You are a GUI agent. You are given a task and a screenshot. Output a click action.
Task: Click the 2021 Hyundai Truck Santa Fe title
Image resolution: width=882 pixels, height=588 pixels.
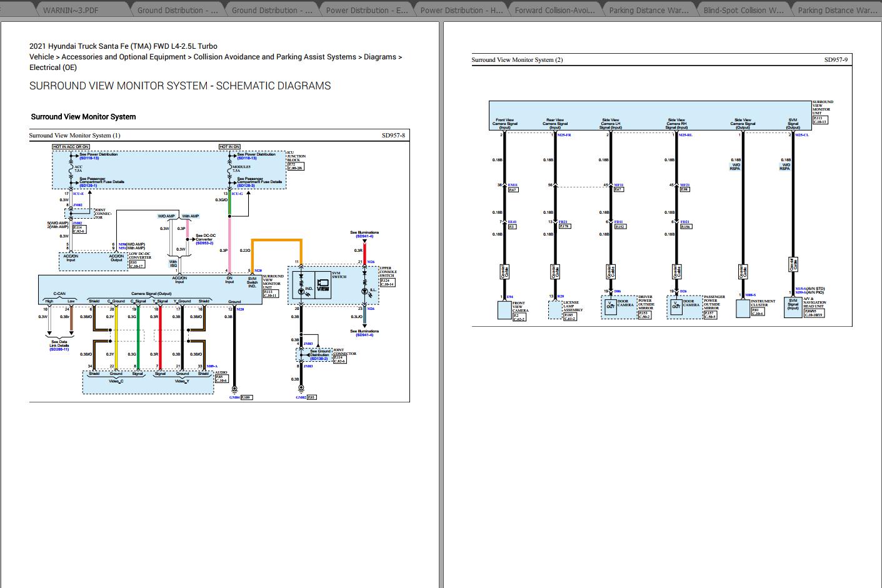tap(123, 46)
